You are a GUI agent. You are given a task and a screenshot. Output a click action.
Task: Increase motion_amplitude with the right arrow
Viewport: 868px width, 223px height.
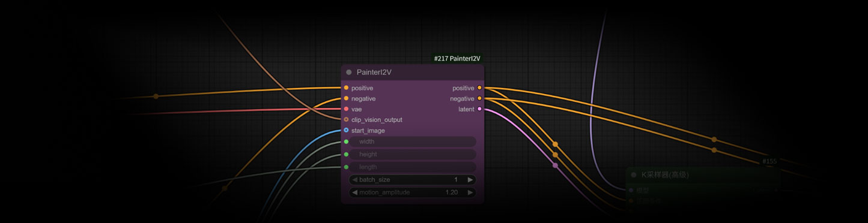point(470,192)
